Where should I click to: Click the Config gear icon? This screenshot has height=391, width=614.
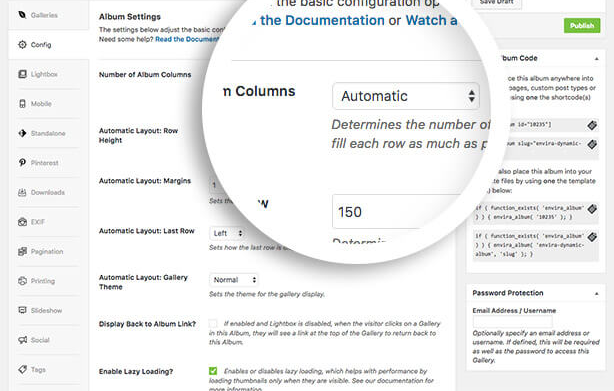22,44
